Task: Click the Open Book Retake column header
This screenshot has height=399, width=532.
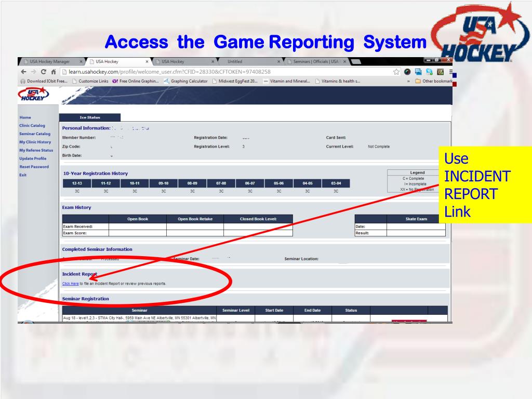Action: click(195, 219)
